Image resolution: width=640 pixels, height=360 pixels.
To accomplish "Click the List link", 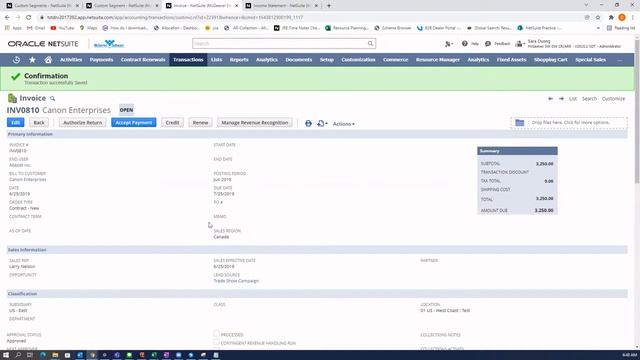I will [x=573, y=99].
